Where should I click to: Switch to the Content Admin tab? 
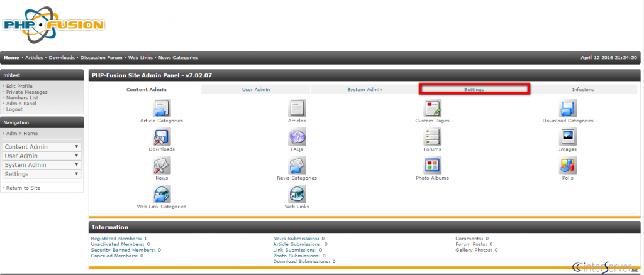click(146, 89)
